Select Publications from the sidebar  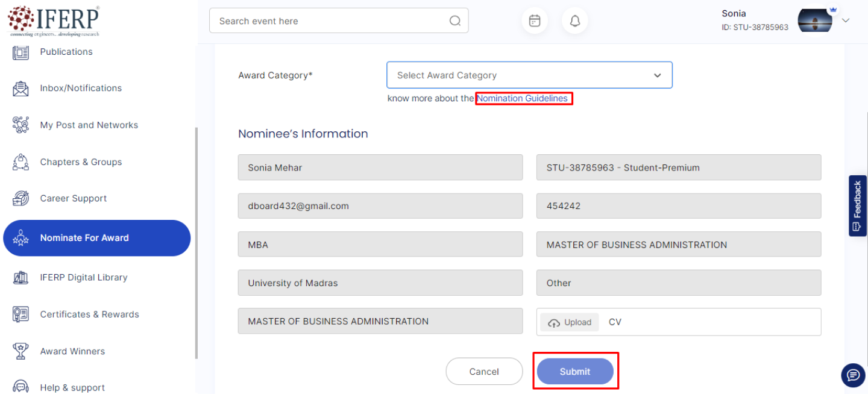66,52
